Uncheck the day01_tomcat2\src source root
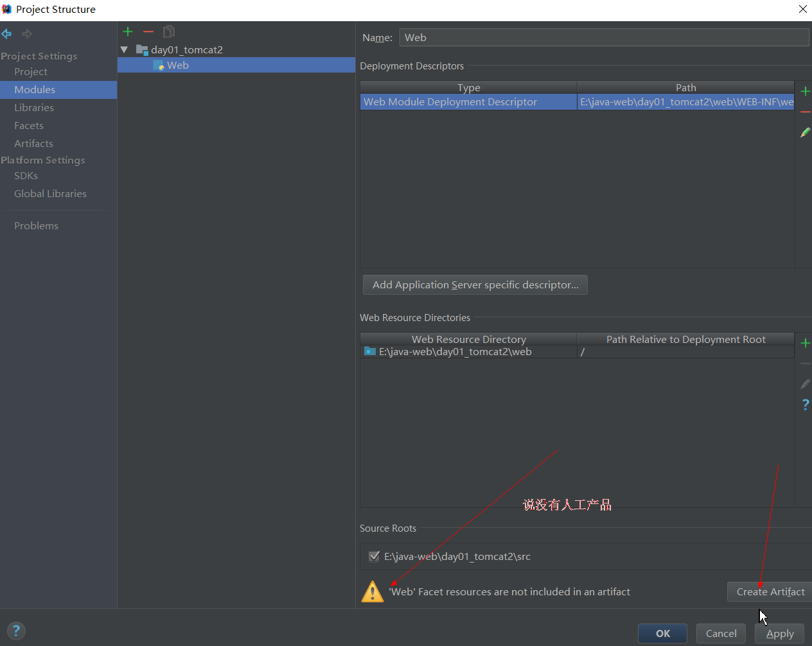The height and width of the screenshot is (646, 812). [x=374, y=556]
